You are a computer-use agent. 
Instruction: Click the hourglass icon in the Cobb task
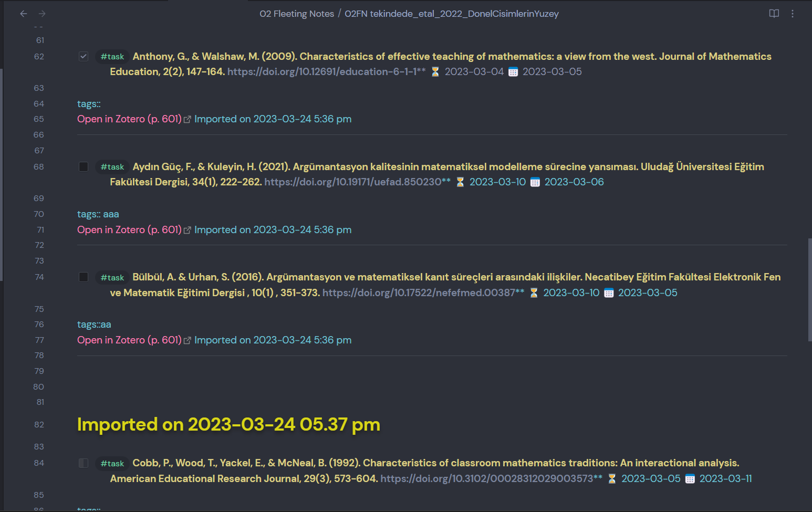coord(612,478)
